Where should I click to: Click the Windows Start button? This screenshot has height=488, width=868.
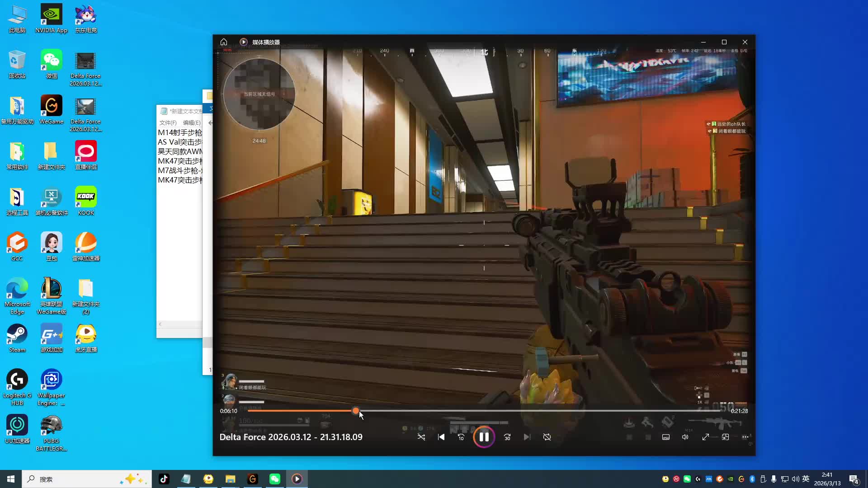(11, 479)
